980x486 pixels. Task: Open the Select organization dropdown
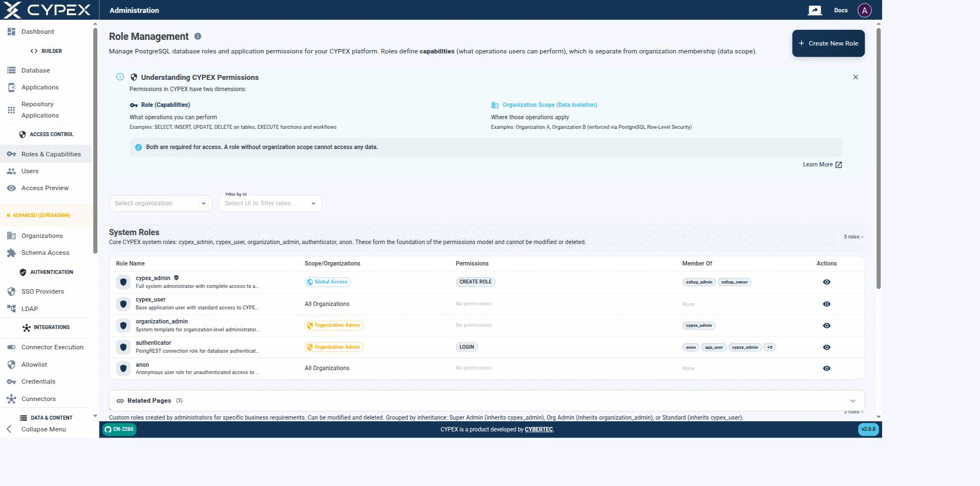click(160, 203)
